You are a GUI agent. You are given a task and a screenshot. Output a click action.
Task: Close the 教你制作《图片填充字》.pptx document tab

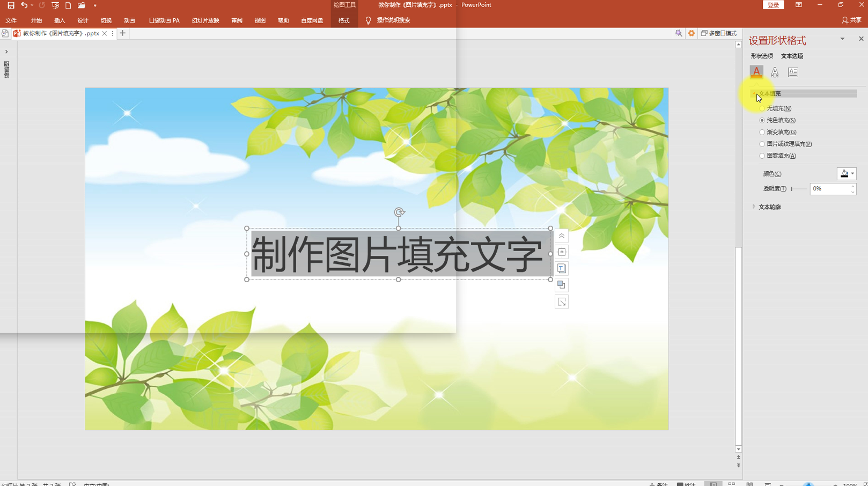(x=105, y=33)
